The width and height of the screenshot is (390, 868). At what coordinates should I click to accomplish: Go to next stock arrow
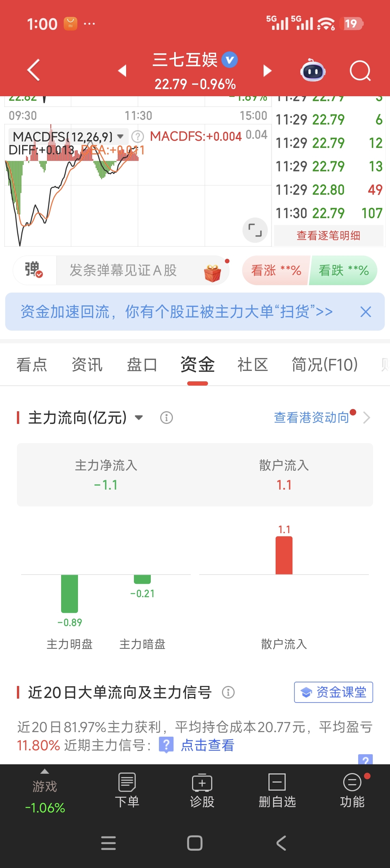coord(267,71)
